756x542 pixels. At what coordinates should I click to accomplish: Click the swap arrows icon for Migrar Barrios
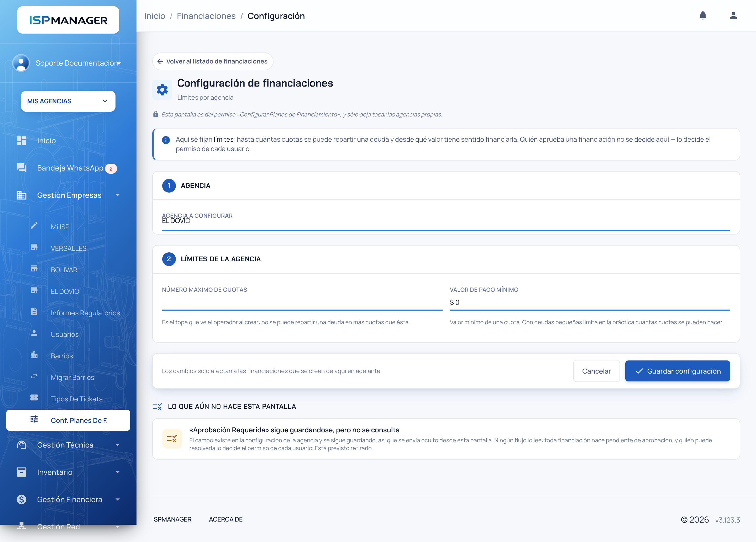[34, 376]
